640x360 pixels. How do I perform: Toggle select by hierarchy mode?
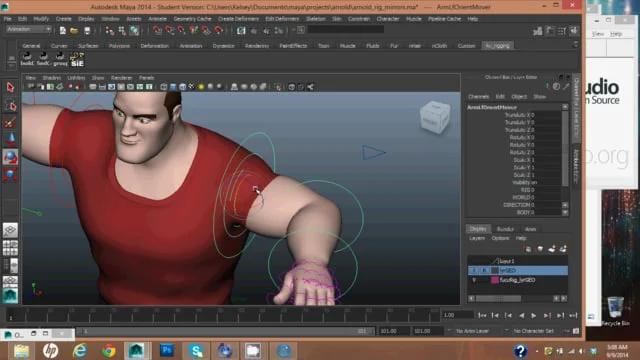pyautogui.click(x=109, y=30)
